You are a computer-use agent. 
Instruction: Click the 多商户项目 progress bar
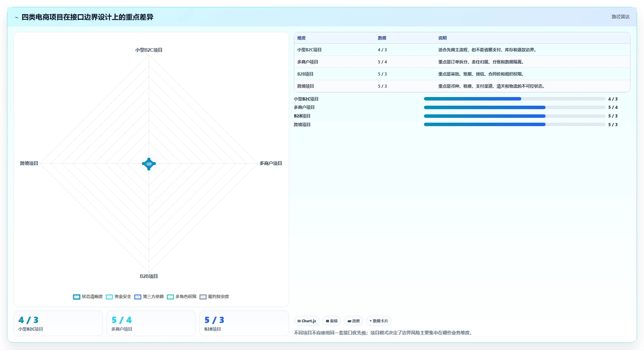tap(514, 107)
